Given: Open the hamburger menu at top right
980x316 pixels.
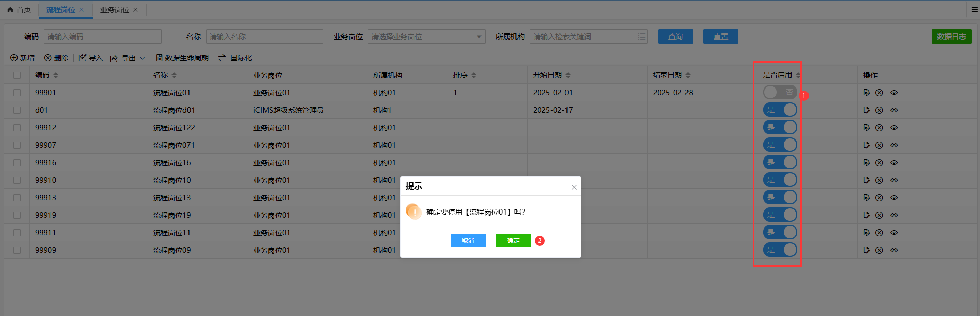Looking at the screenshot, I should click(974, 9).
